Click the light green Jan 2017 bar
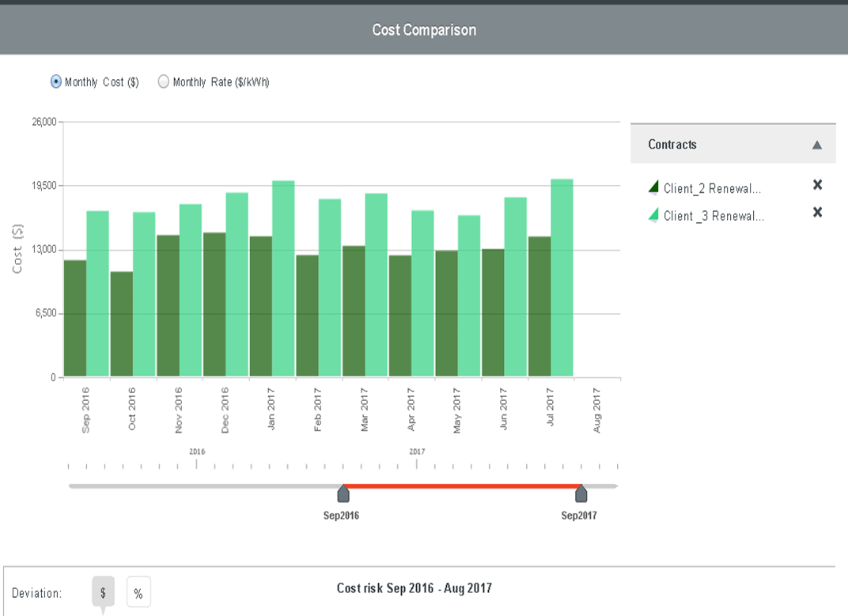This screenshot has height=616, width=848. click(x=283, y=278)
